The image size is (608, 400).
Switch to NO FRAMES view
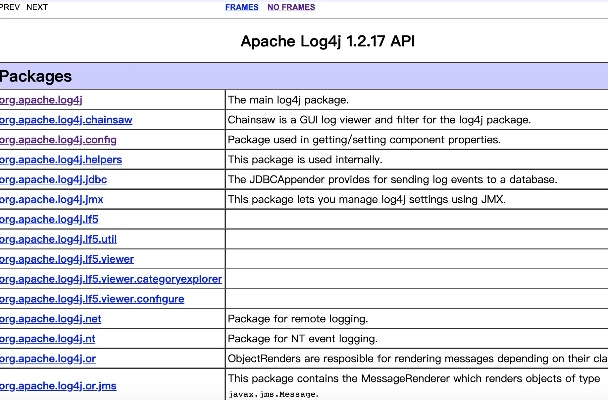[290, 7]
